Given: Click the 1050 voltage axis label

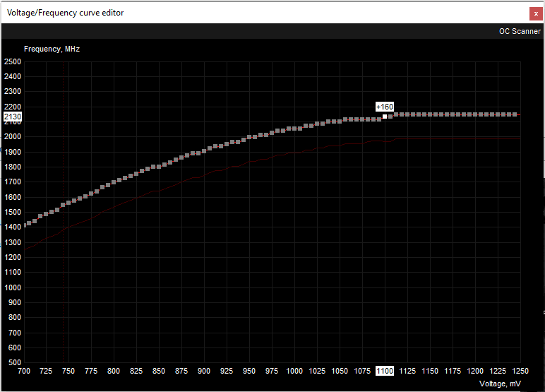Looking at the screenshot, I should point(340,371).
